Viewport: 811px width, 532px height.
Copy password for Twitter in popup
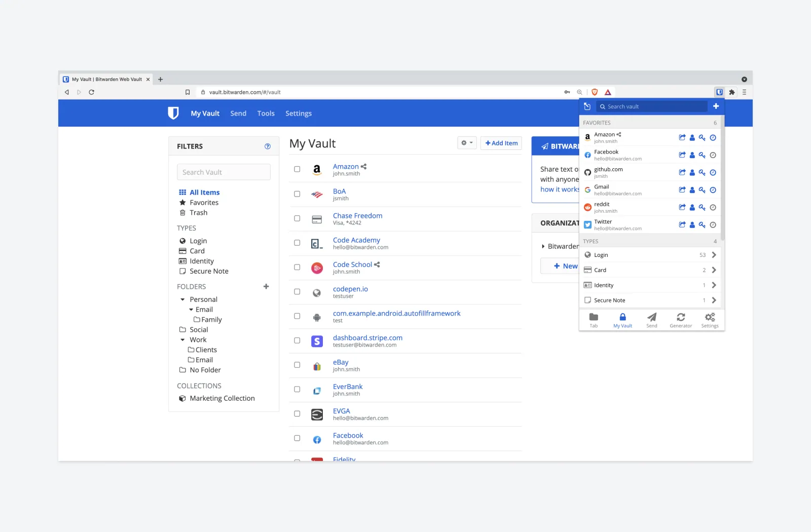point(702,225)
